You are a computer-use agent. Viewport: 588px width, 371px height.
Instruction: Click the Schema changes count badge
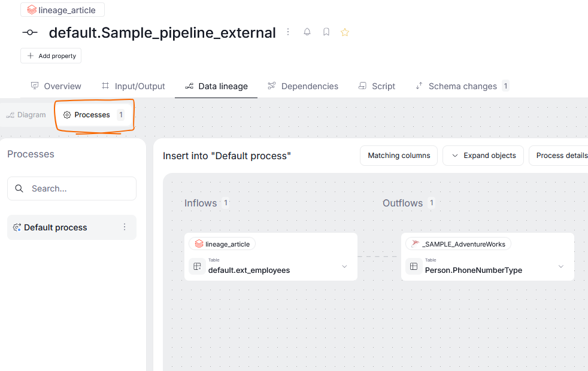click(505, 86)
